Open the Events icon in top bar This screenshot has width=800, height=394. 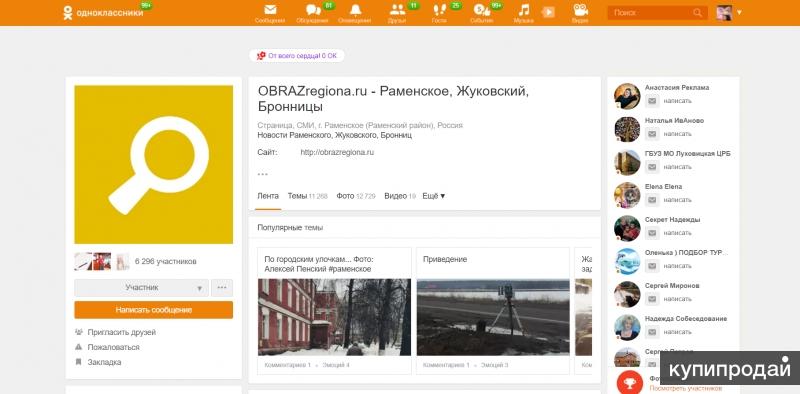pyautogui.click(x=481, y=10)
